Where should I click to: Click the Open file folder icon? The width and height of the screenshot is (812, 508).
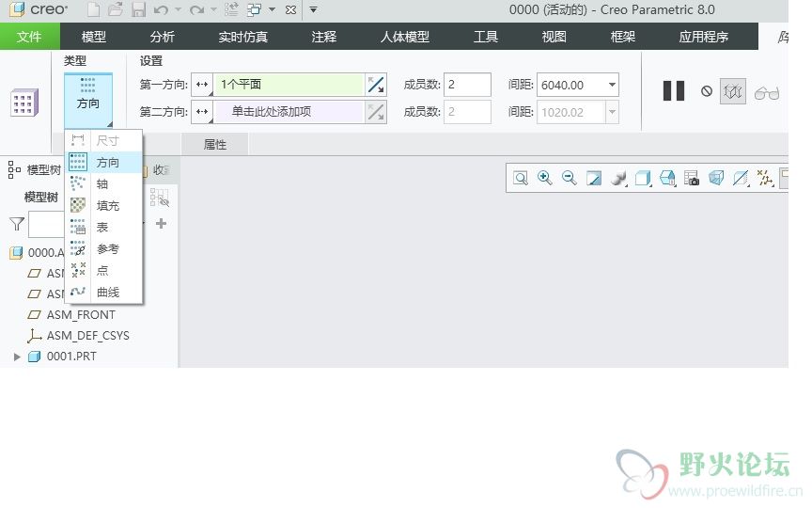(116, 9)
